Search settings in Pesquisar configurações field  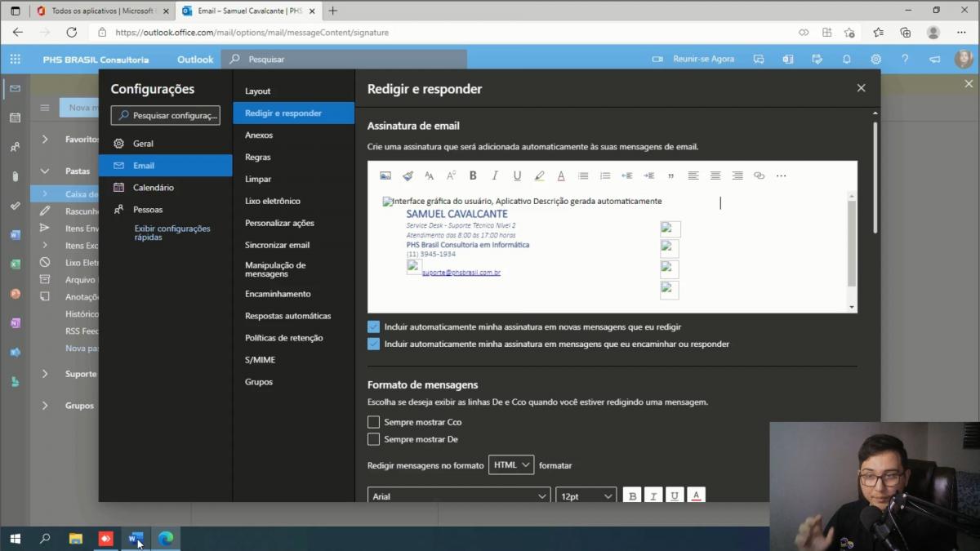coord(166,115)
